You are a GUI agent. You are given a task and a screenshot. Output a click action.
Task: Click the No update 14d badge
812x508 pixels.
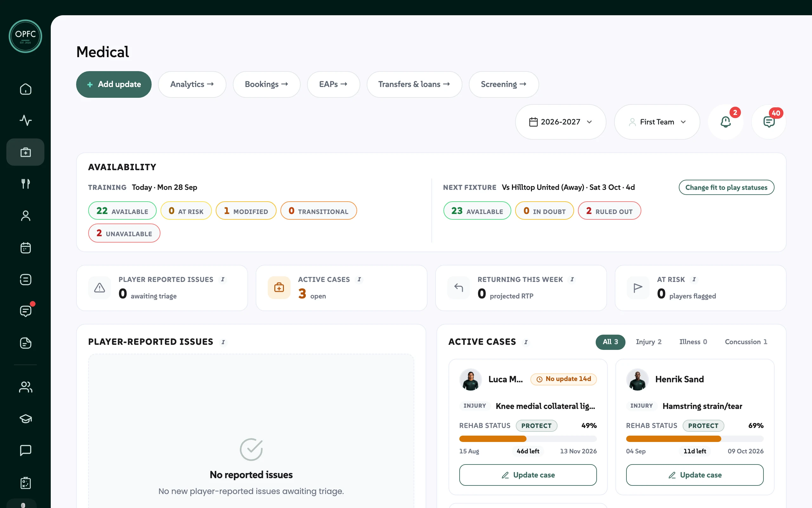(x=563, y=379)
